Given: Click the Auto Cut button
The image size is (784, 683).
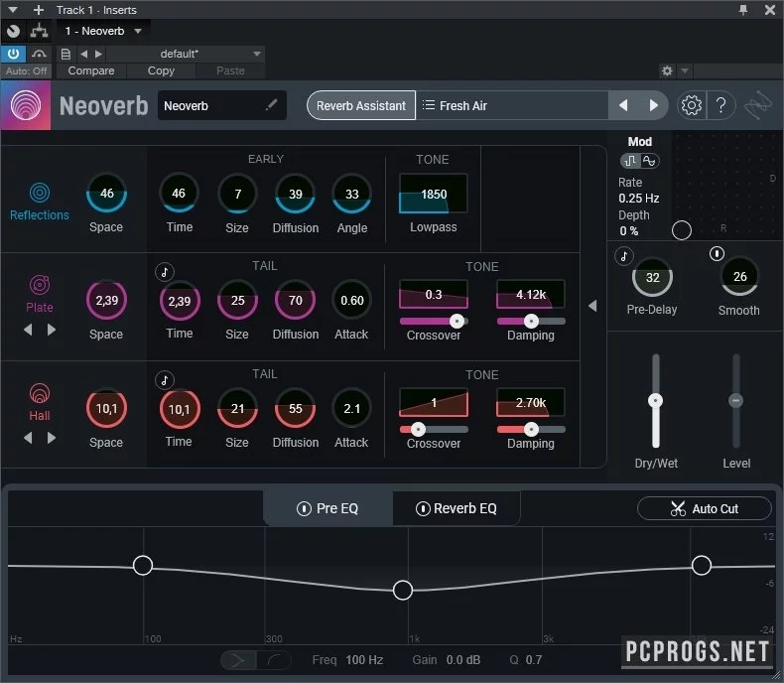Looking at the screenshot, I should coord(705,508).
